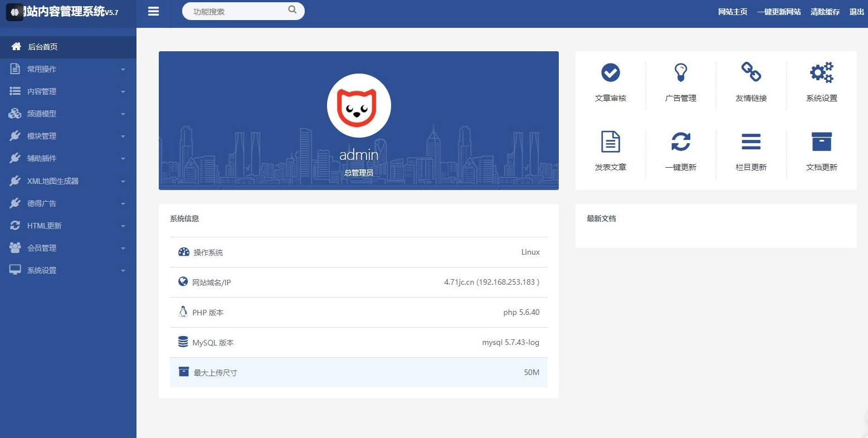Open 系统设置 gears icon in quick panel

click(x=821, y=72)
